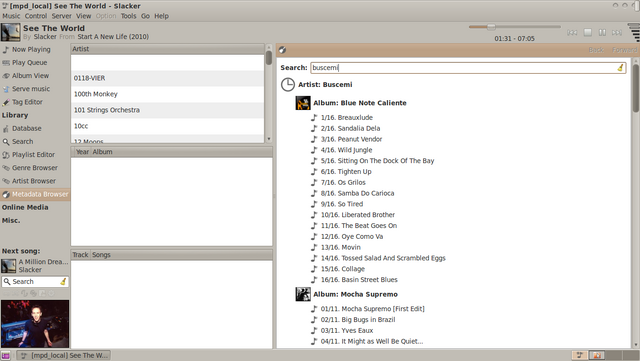Clear the sidebar search box with broom icon
640x361 pixels.
pyautogui.click(x=63, y=281)
